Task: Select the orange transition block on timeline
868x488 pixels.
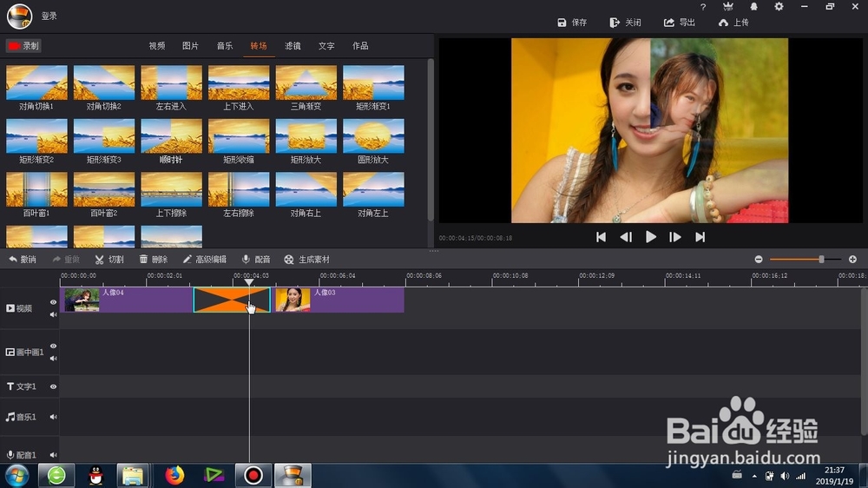Action: tap(232, 300)
